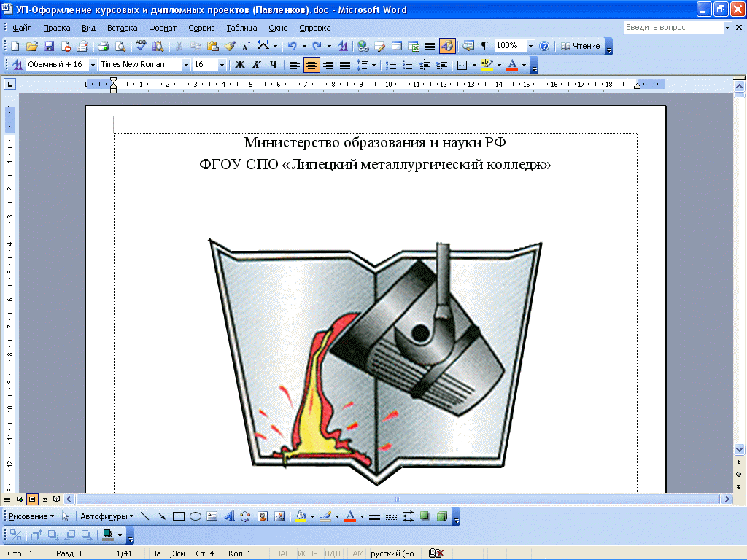Screen dimensions: 747x560
Task: Click the Save document icon
Action: pyautogui.click(x=49, y=46)
